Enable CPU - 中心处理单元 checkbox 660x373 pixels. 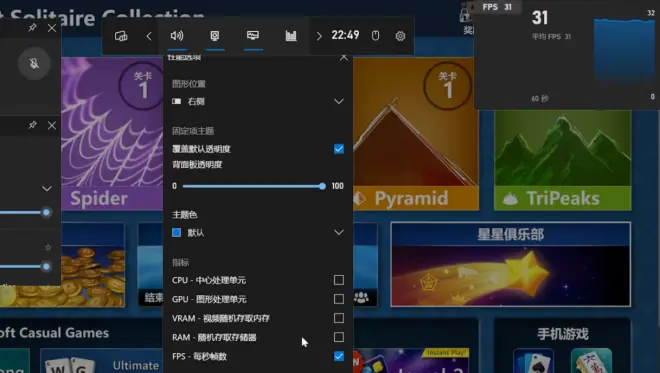339,280
